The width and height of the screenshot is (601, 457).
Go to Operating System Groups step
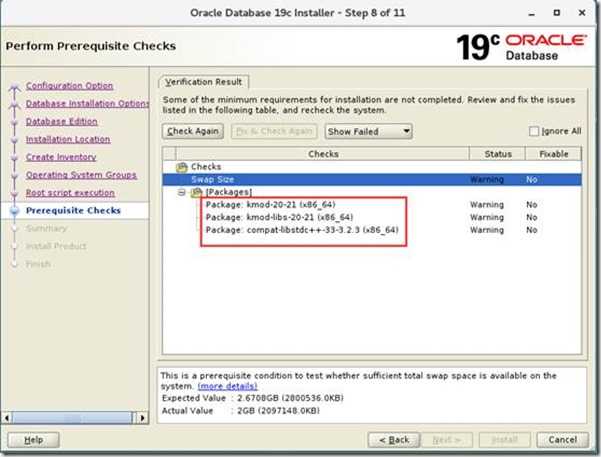pyautogui.click(x=81, y=175)
